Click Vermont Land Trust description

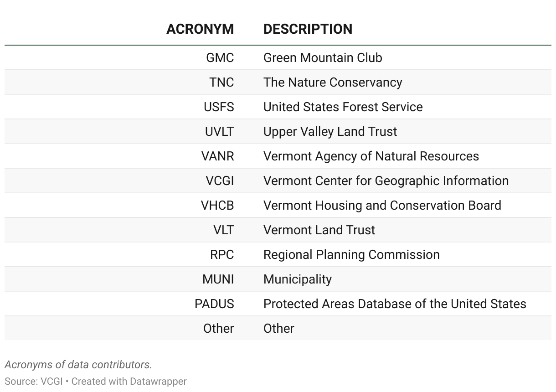319,230
